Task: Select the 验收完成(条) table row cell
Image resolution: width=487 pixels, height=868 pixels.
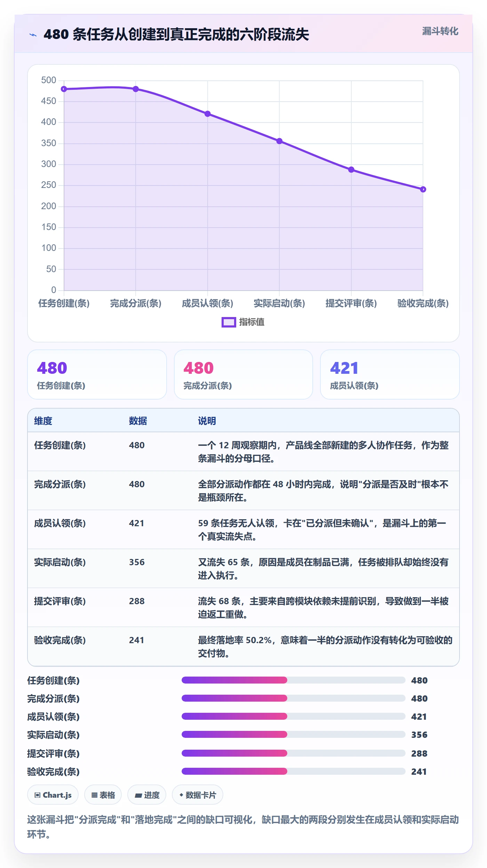Action: [x=60, y=640]
